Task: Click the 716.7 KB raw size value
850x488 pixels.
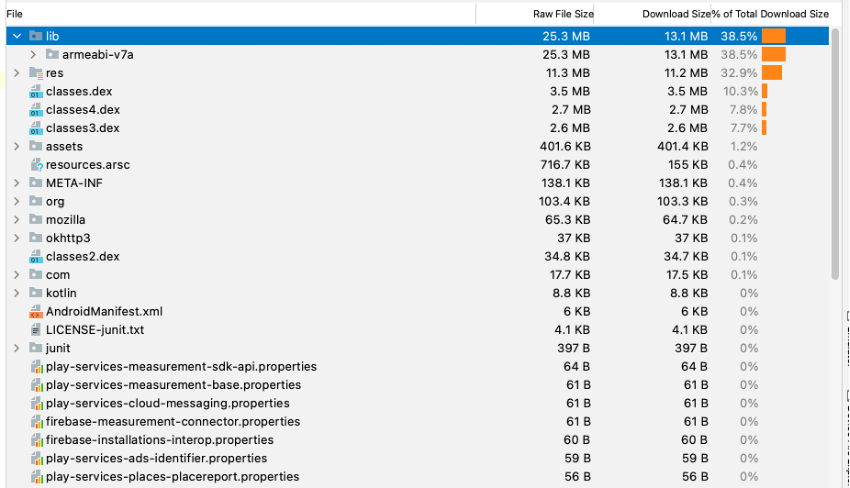Action: coord(565,165)
